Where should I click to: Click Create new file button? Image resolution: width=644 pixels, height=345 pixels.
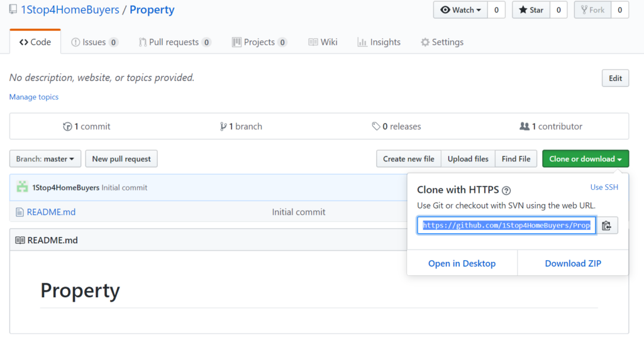pyautogui.click(x=409, y=159)
